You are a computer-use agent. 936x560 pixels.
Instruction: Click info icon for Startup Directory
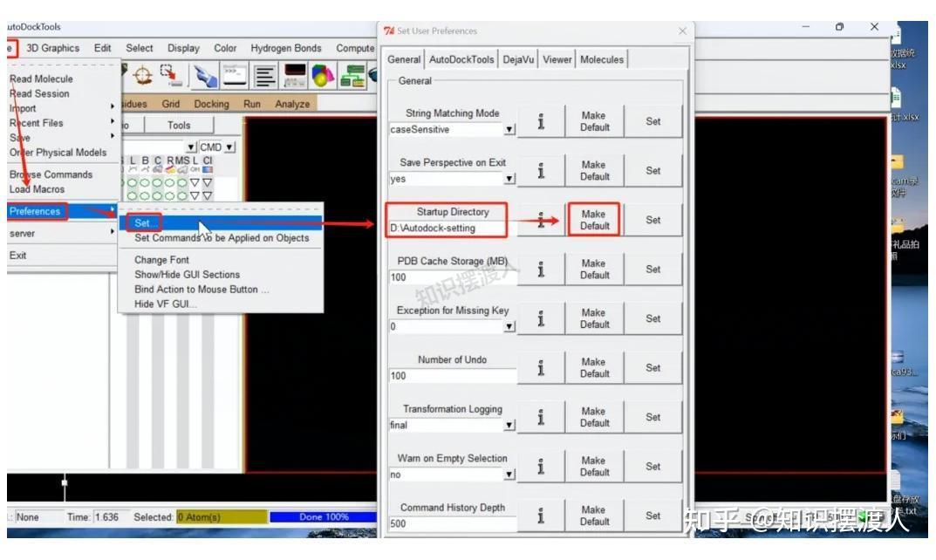click(541, 221)
